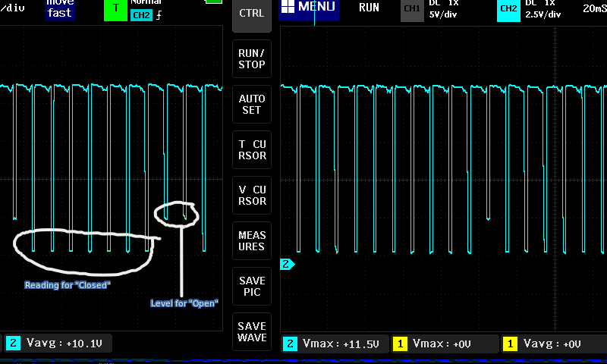Select the gray CH1 channel badge
The width and height of the screenshot is (607, 364).
tap(412, 10)
